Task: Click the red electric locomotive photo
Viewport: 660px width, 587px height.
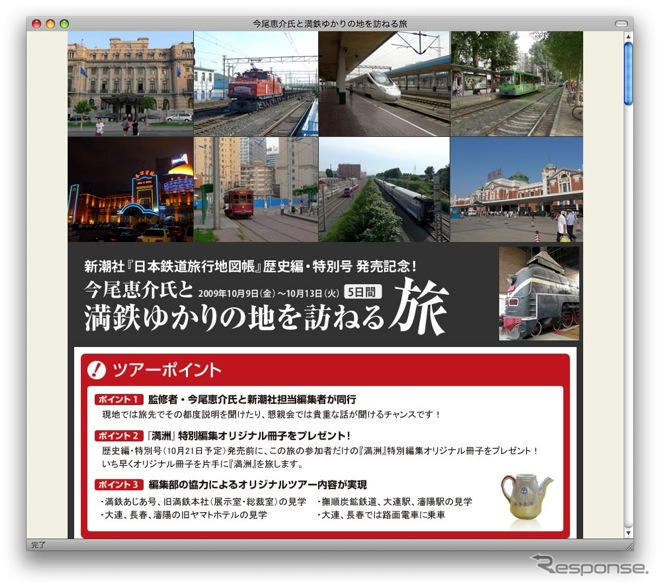Action: 255,84
